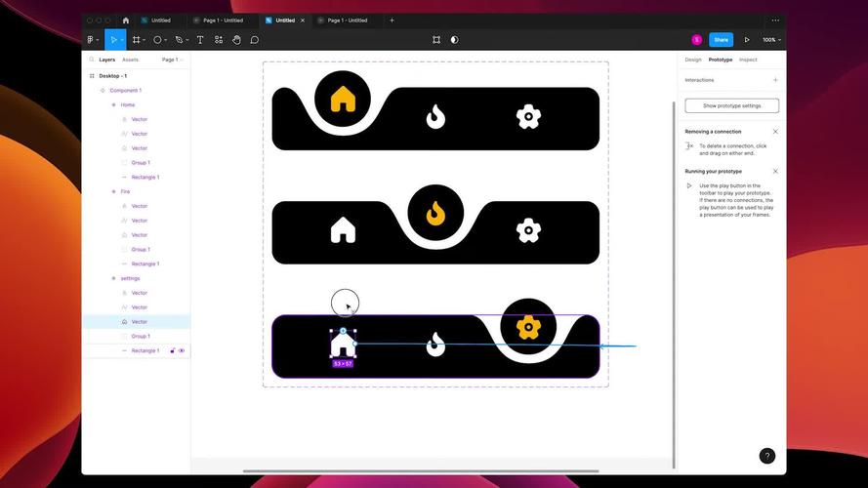Click the search icon in the Layers panel
The width and height of the screenshot is (868, 488).
pyautogui.click(x=91, y=60)
